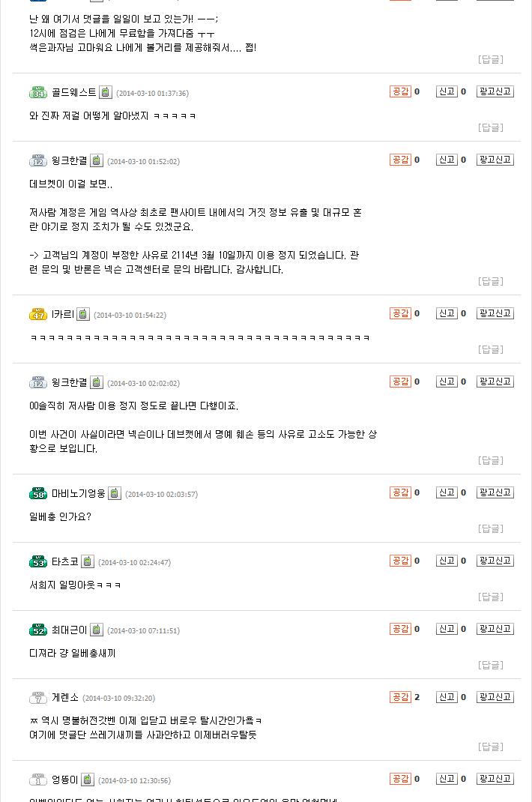Click the mobile phone icon next to 윙크한결's first comment
532x802 pixels.
(x=97, y=160)
